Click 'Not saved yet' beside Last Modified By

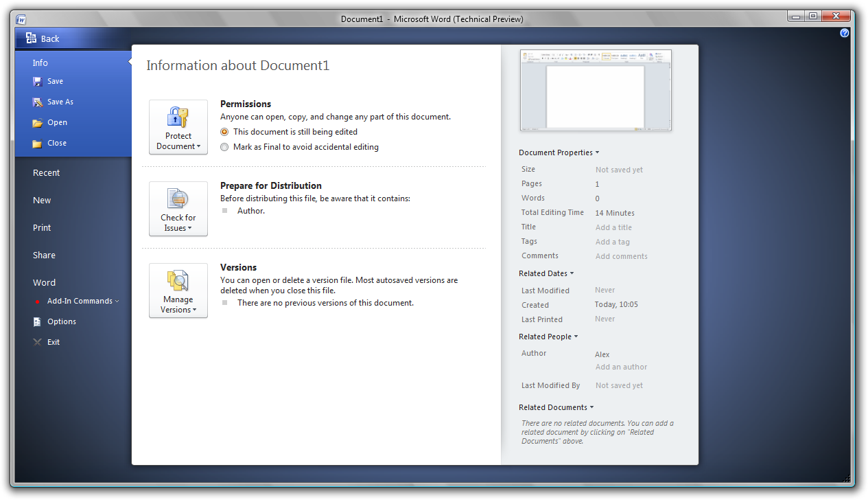pyautogui.click(x=619, y=385)
